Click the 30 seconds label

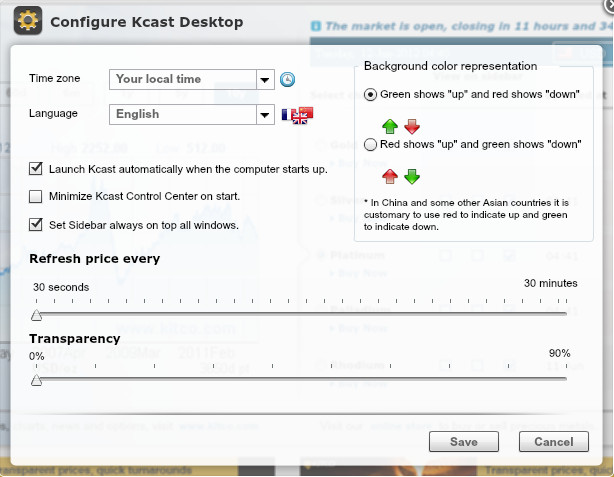point(61,287)
